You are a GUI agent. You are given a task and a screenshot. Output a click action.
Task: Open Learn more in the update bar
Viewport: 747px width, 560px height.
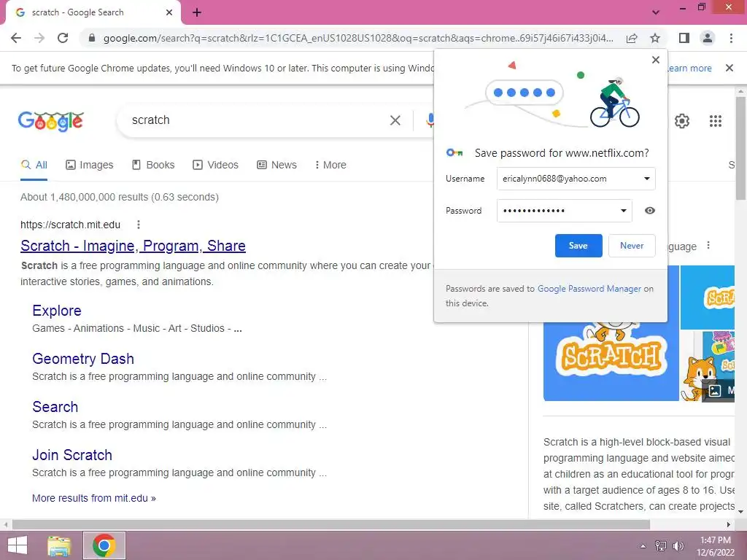tap(689, 68)
